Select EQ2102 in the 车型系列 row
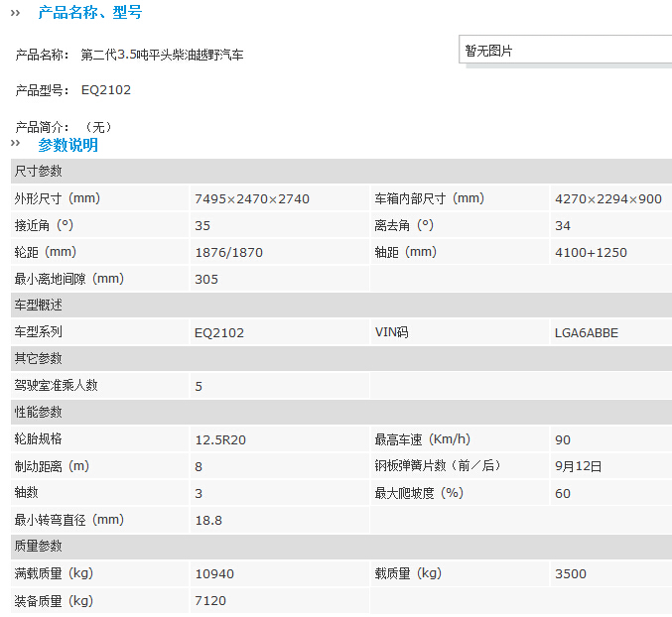Screen dimensions: 672x617 point(219,332)
